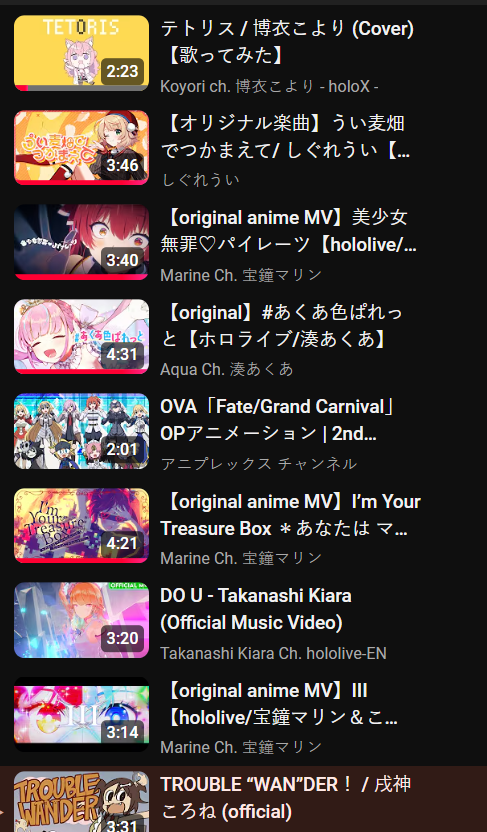
Task: Open the TROUBLE WANDER thumbnail
Action: tap(81, 801)
